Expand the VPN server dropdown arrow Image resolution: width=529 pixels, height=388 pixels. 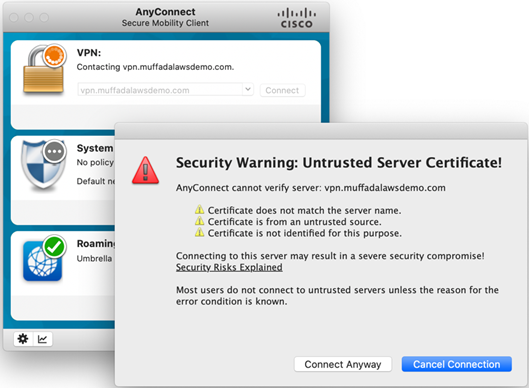tap(248, 89)
